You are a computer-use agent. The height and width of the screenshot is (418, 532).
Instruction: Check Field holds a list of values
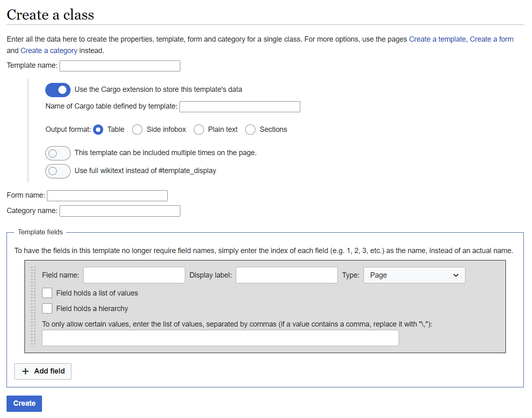pos(47,293)
